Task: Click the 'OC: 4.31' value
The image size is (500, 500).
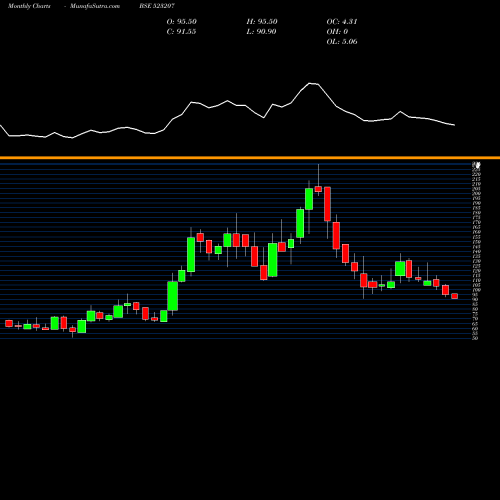Action: pyautogui.click(x=342, y=22)
